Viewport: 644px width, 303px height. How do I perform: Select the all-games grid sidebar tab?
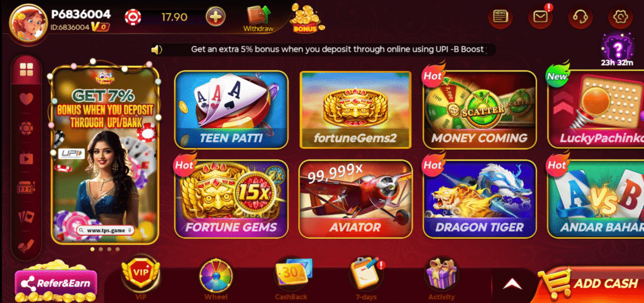[x=26, y=70]
